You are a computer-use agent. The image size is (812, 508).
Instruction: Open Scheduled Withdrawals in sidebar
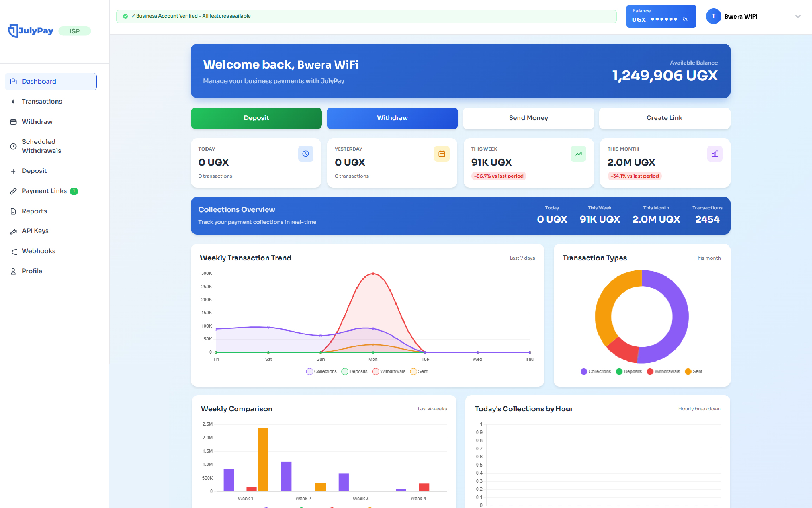click(x=41, y=146)
